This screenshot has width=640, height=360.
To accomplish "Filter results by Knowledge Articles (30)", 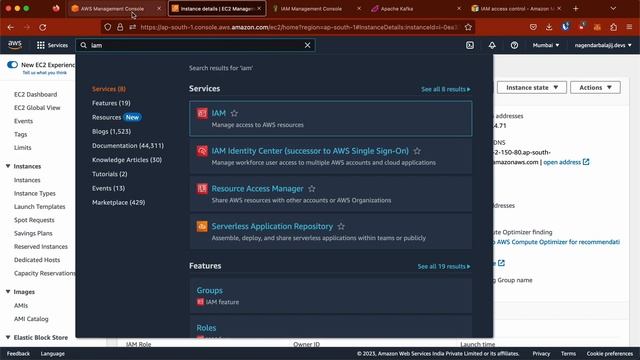I will (x=127, y=160).
